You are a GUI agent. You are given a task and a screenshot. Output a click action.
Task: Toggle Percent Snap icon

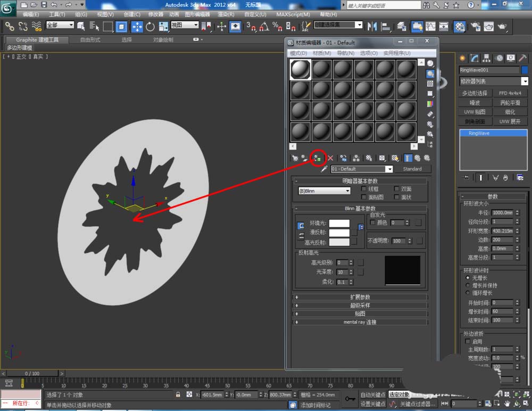click(x=277, y=27)
